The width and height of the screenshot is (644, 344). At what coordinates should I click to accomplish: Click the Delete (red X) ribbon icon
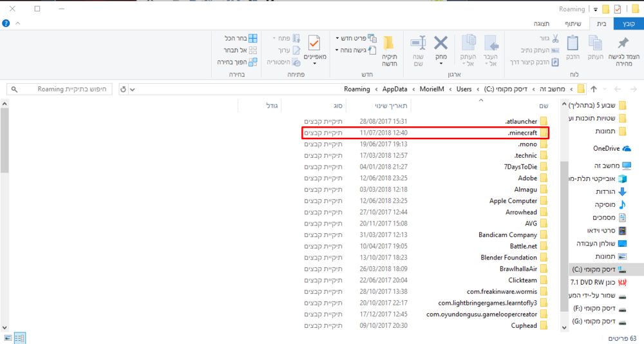click(x=441, y=44)
